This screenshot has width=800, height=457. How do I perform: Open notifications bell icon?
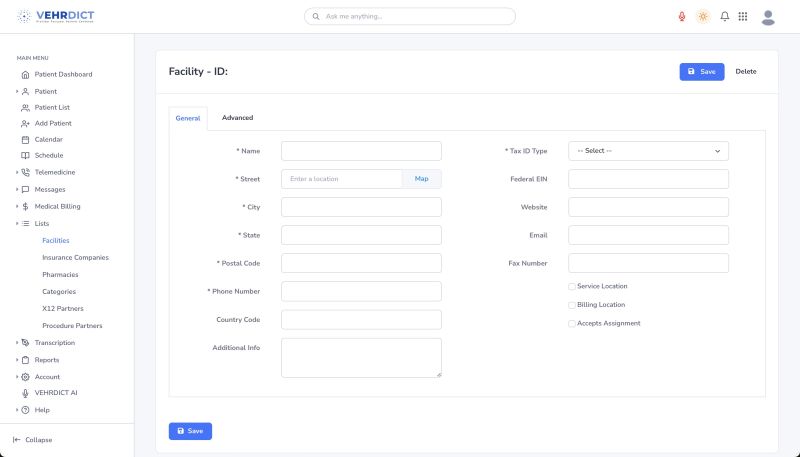[724, 17]
